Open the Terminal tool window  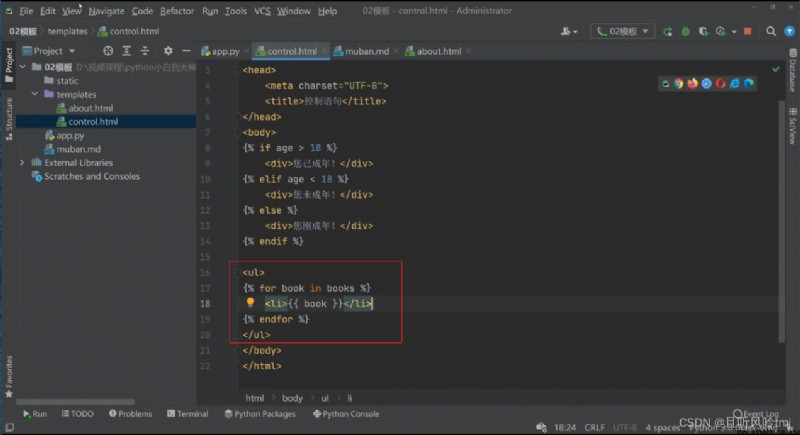tap(187, 414)
